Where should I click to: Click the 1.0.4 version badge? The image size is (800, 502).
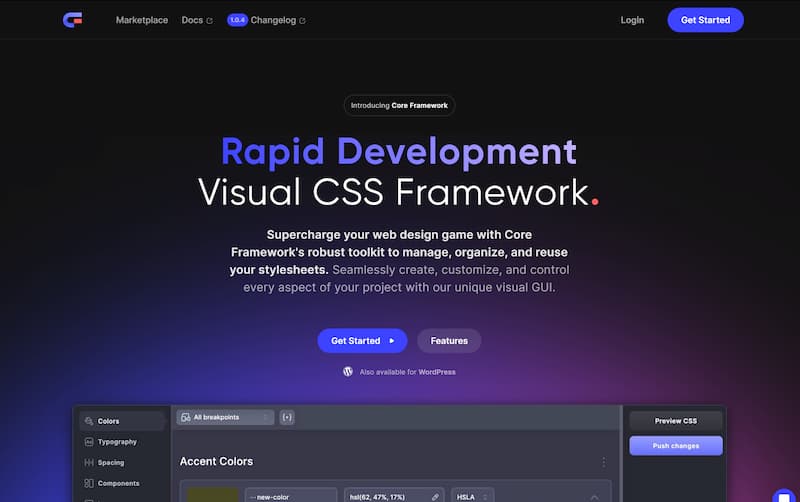point(237,20)
